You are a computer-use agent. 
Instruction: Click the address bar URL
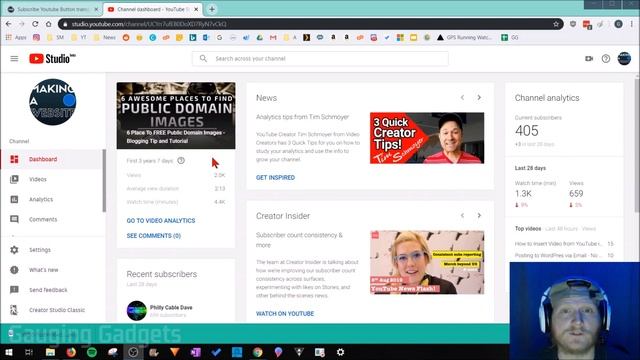click(x=149, y=24)
